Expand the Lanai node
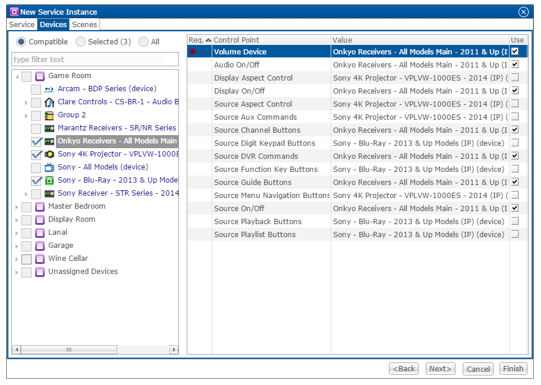 pyautogui.click(x=17, y=233)
